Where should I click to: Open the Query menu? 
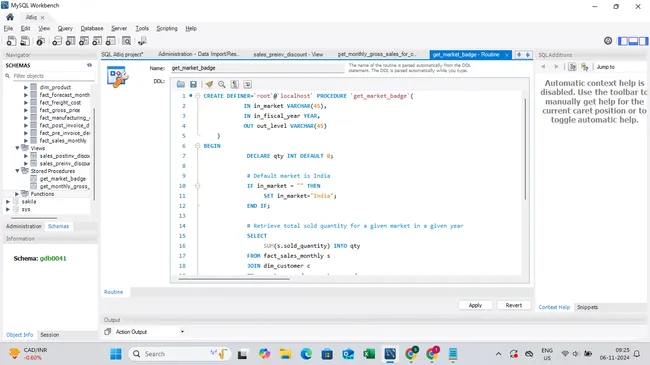point(65,28)
